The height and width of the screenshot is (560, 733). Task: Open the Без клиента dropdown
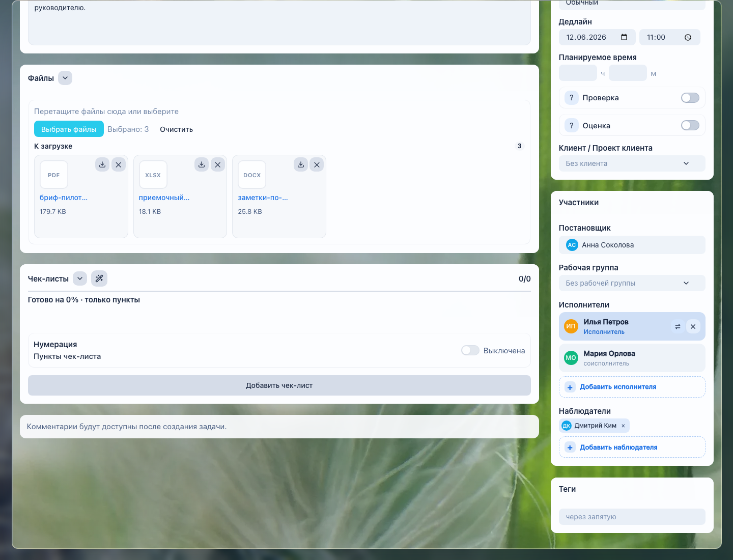632,163
